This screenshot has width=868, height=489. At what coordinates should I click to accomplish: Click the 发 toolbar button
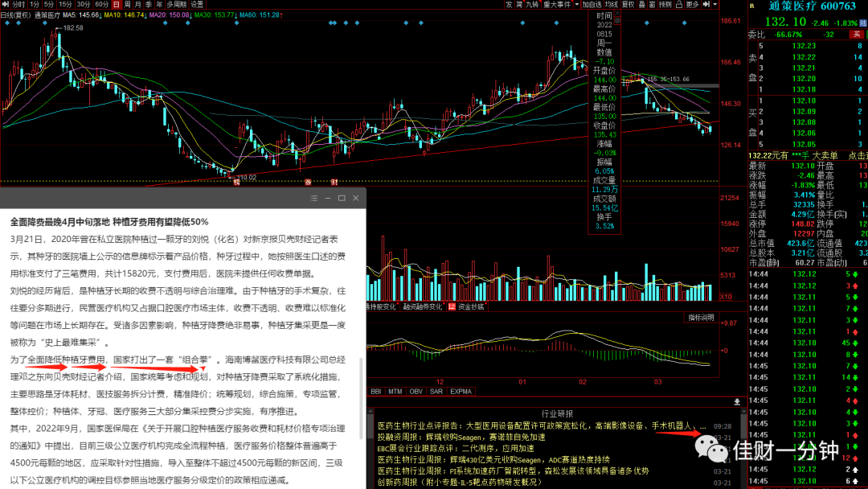[x=509, y=4]
